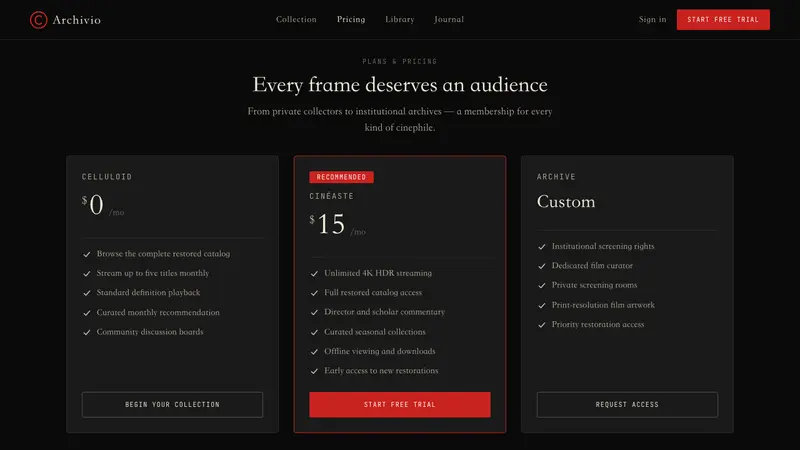The height and width of the screenshot is (450, 800).
Task: Click checkmark beside Early access to new restorations
Action: pos(314,371)
